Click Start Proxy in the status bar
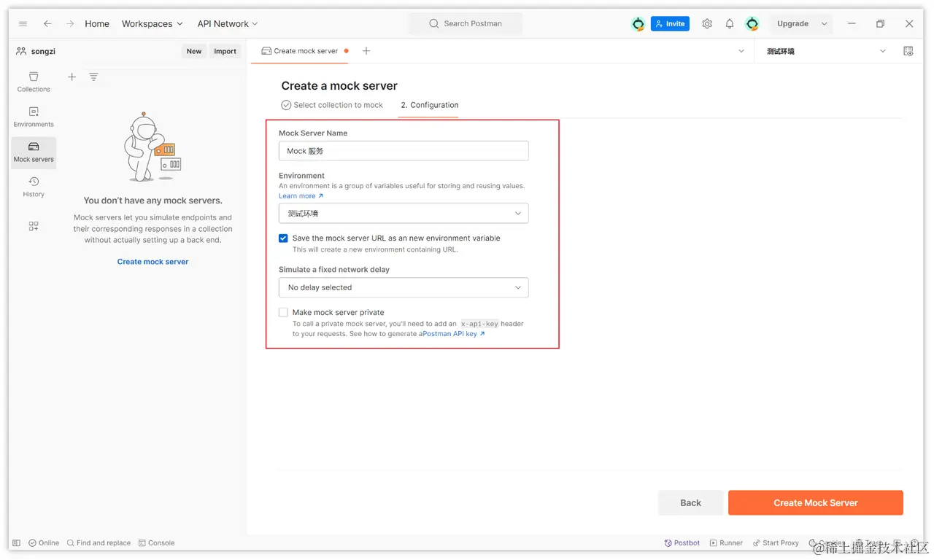This screenshot has width=934, height=560. point(776,543)
